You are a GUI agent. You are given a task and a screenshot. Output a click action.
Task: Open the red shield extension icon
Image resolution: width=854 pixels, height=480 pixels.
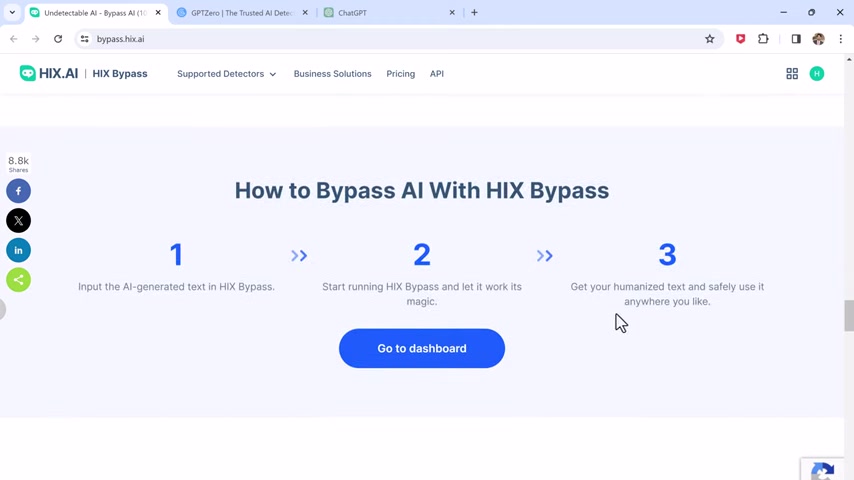(x=740, y=39)
